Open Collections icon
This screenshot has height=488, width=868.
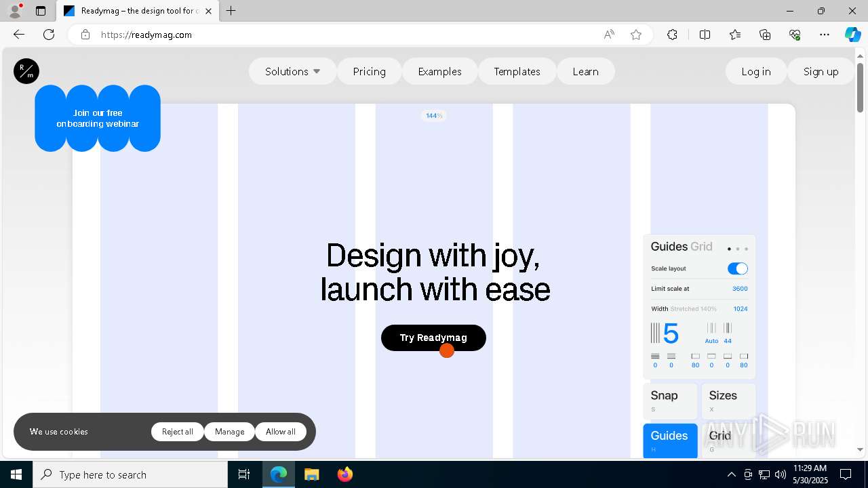click(765, 35)
